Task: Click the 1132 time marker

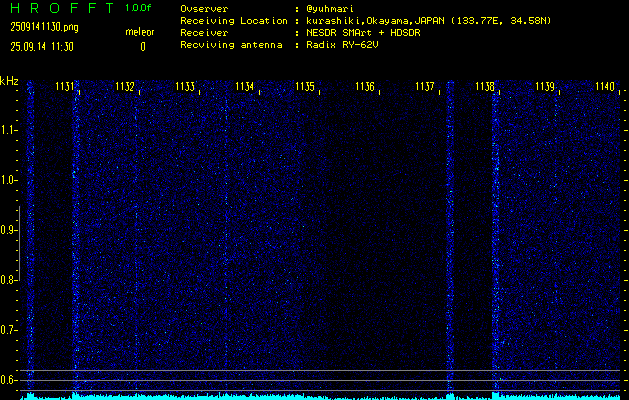Action: [x=125, y=87]
